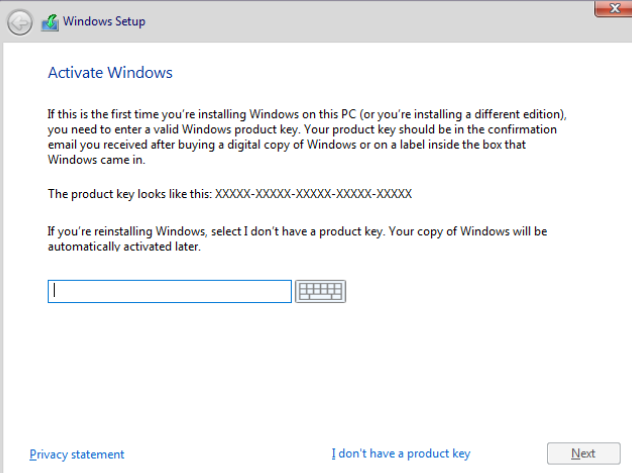Viewport: 632px width, 473px height.
Task: Click the "automatically activated later" text
Action: (124, 247)
